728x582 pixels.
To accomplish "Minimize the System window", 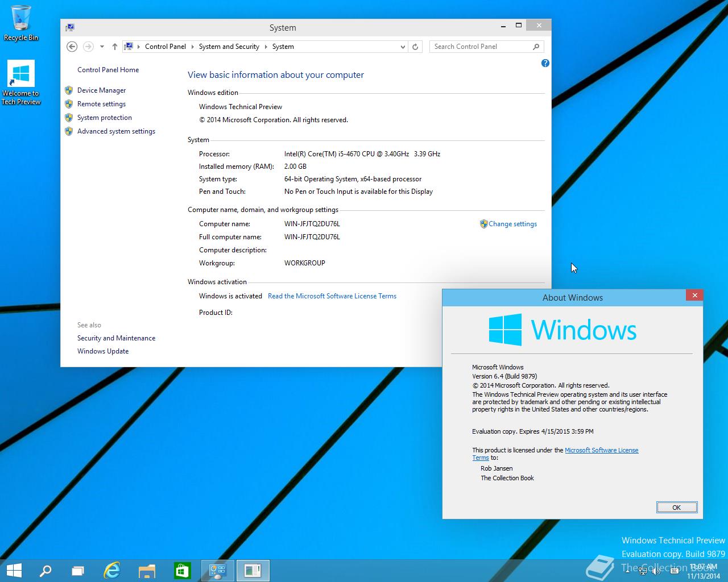I will (x=504, y=26).
